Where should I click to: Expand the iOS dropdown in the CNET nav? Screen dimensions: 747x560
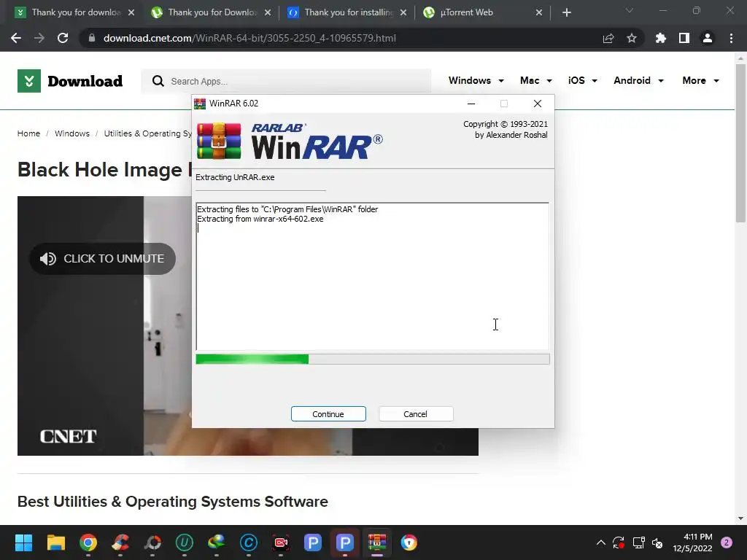click(x=583, y=80)
